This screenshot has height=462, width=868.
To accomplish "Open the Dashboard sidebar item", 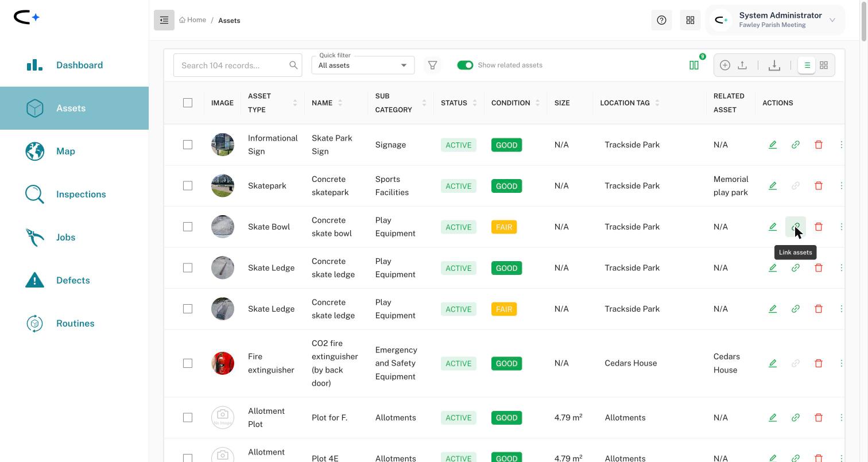I will pyautogui.click(x=74, y=65).
